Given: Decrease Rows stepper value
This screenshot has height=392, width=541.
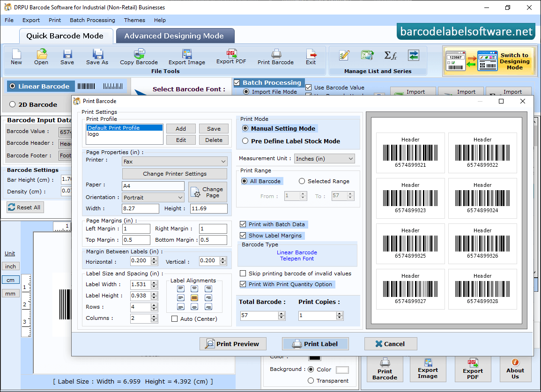Looking at the screenshot, I should tap(154, 309).
